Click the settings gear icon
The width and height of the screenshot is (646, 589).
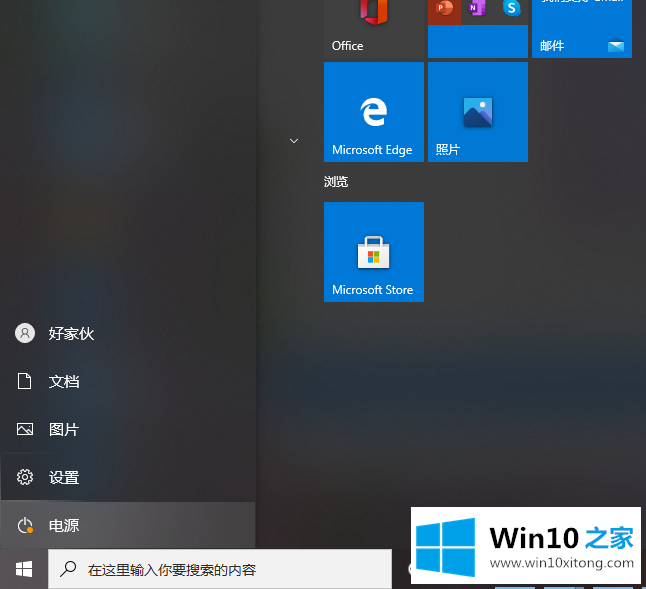[x=25, y=477]
